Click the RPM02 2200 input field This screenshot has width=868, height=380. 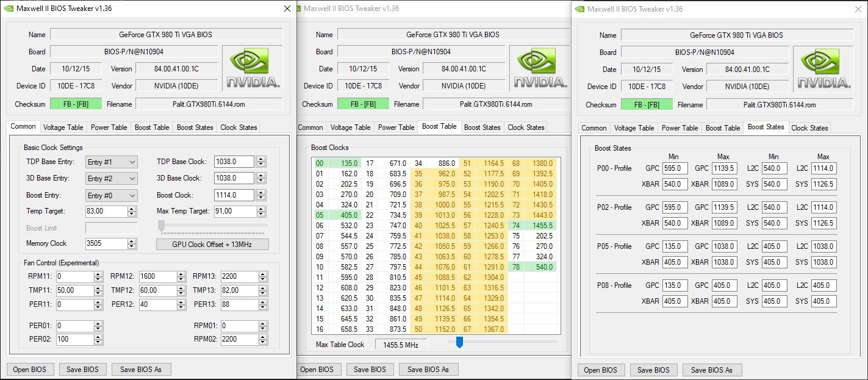pos(239,339)
